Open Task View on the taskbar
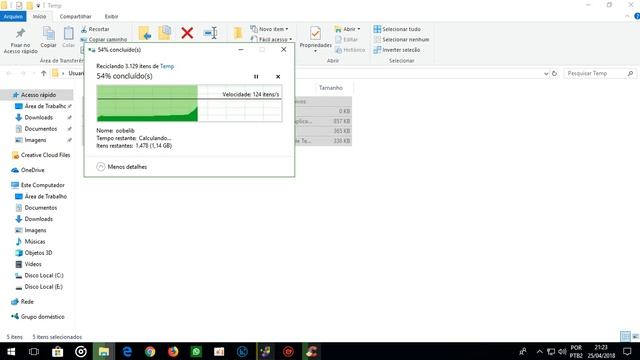The width and height of the screenshot is (640, 360). 34,351
